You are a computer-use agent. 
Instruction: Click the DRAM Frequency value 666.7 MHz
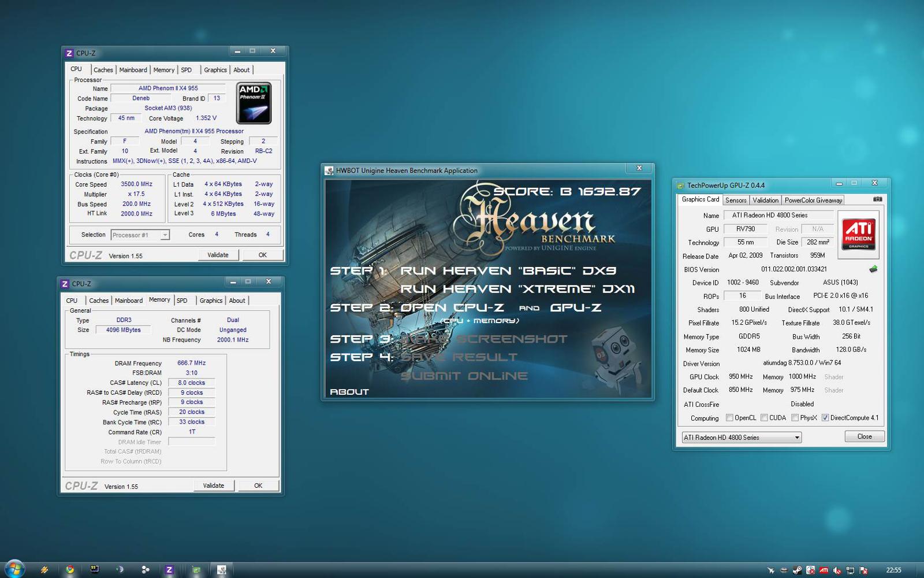pyautogui.click(x=191, y=363)
